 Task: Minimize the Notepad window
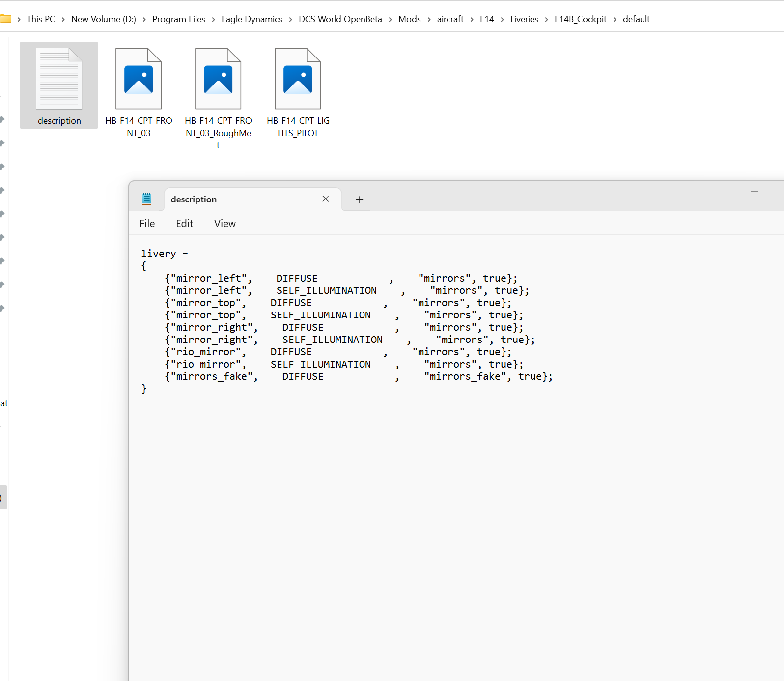point(755,191)
